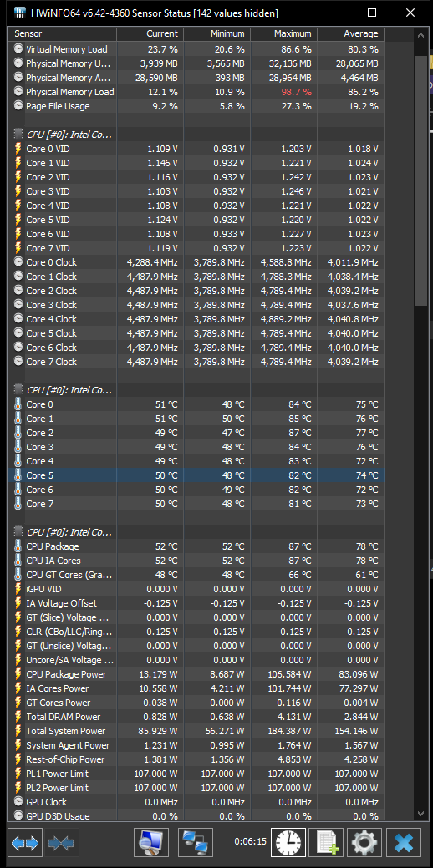Reset min/max values with the clock icon
Viewport: 433px width, 868px height.
coord(288,843)
